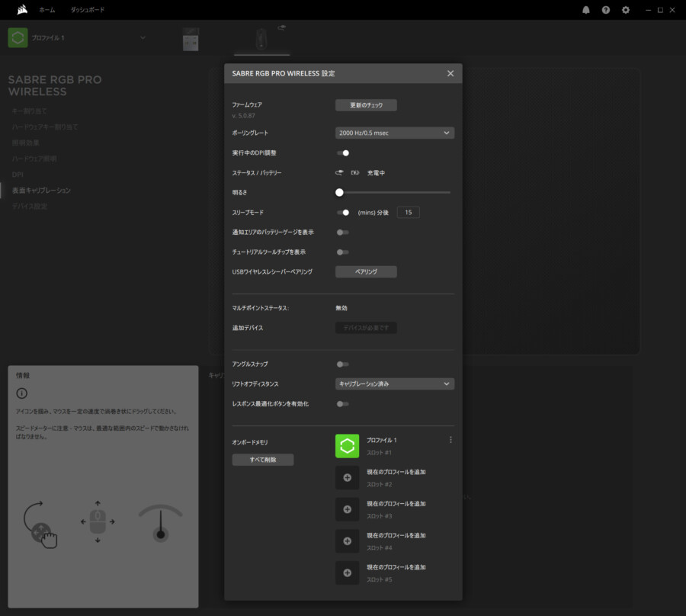Click the plus icon for slot #5

coord(347,573)
